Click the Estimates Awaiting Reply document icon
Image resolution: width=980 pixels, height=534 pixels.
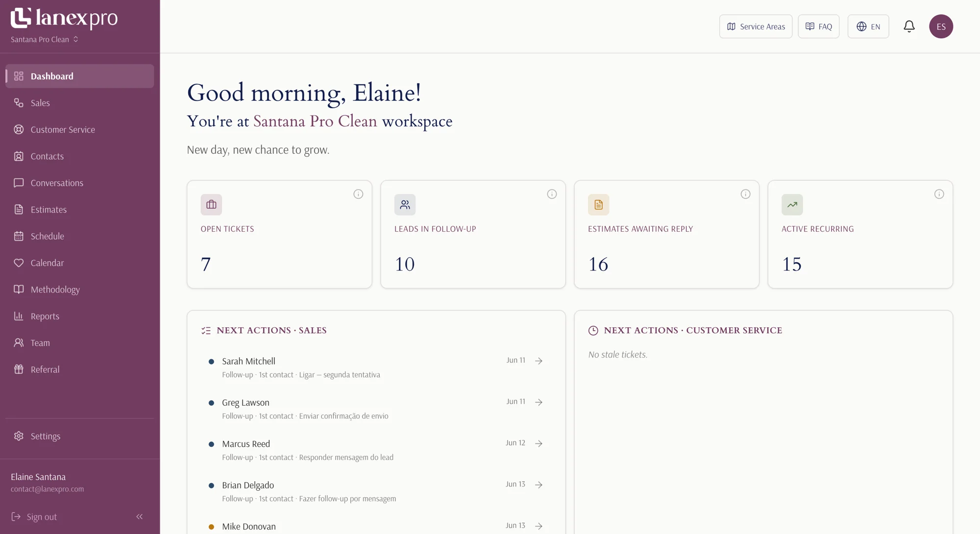[598, 205]
